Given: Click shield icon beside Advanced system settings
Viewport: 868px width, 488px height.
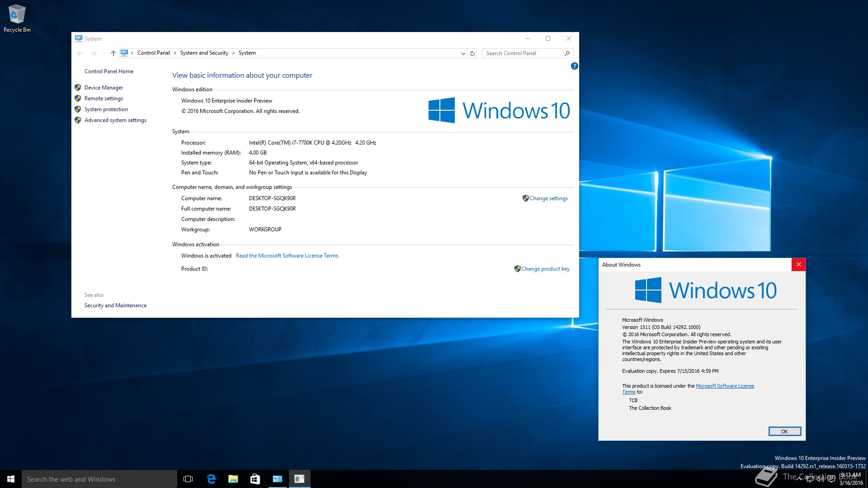Looking at the screenshot, I should (x=78, y=120).
